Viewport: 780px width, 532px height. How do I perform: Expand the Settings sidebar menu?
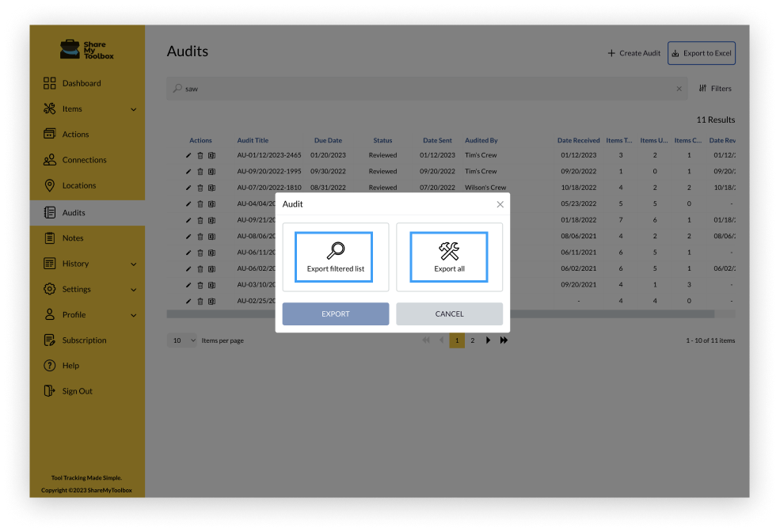[x=78, y=289]
